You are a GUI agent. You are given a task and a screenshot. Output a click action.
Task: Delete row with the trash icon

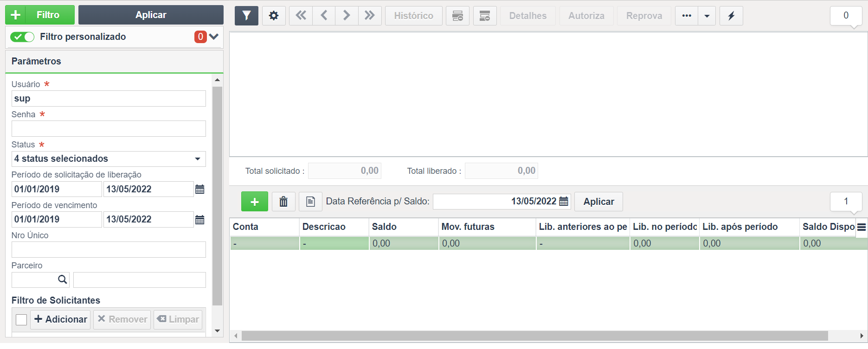point(283,202)
